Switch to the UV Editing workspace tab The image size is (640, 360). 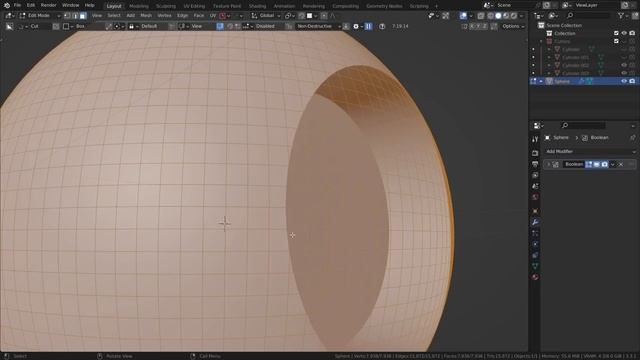[194, 6]
